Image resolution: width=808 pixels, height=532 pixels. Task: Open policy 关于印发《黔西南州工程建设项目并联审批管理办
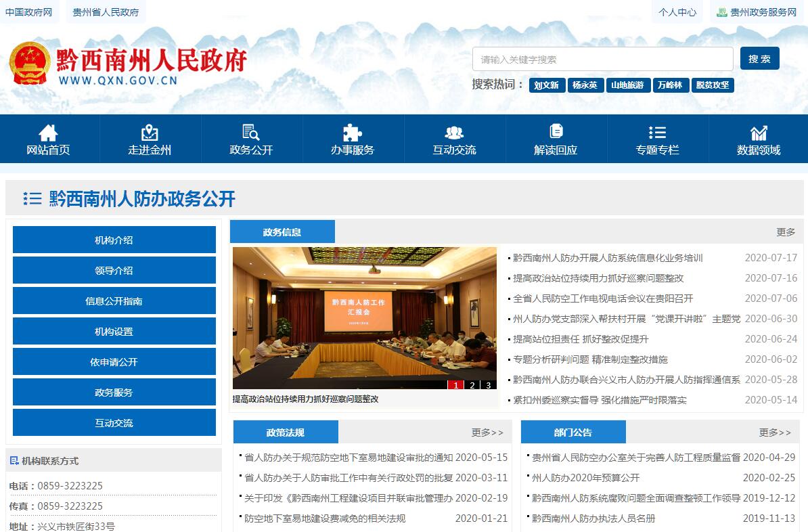point(349,498)
